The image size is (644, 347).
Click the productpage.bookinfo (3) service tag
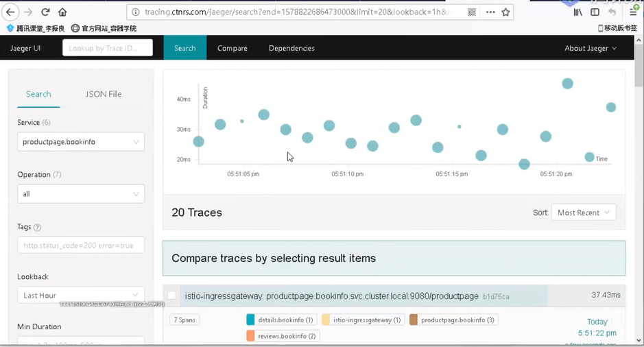coord(454,320)
